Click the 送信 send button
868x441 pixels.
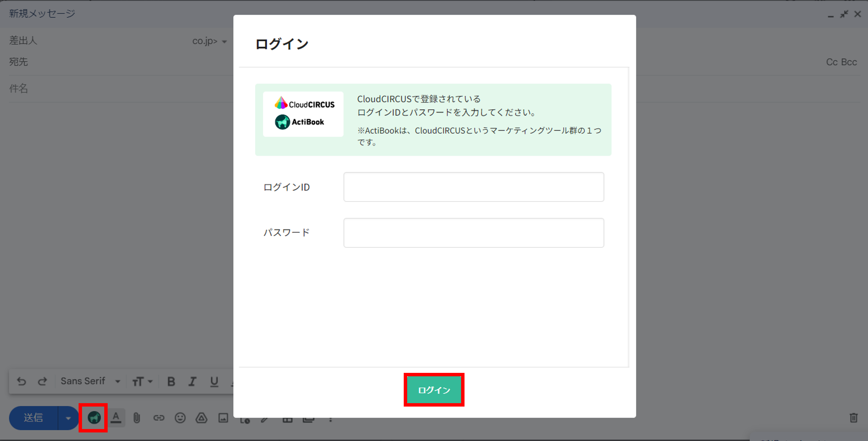point(33,418)
